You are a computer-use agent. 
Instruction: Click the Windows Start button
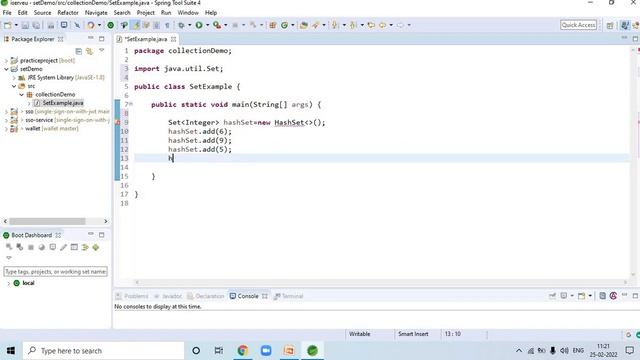pyautogui.click(x=11, y=351)
